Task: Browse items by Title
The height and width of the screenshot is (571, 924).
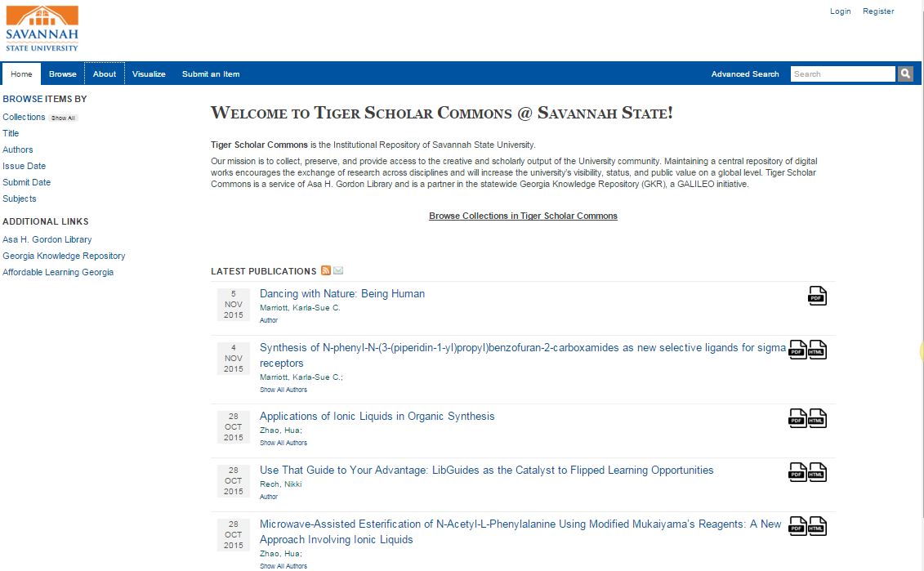Action: click(11, 133)
